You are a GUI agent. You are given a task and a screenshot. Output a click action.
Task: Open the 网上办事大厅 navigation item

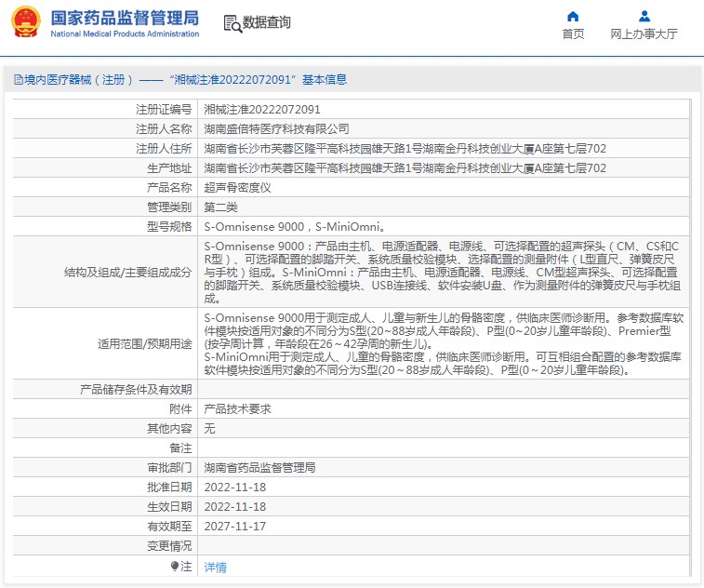click(x=644, y=33)
